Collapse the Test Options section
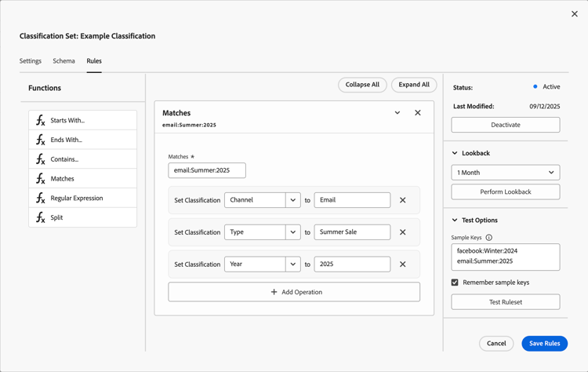The height and width of the screenshot is (372, 588). pos(455,221)
